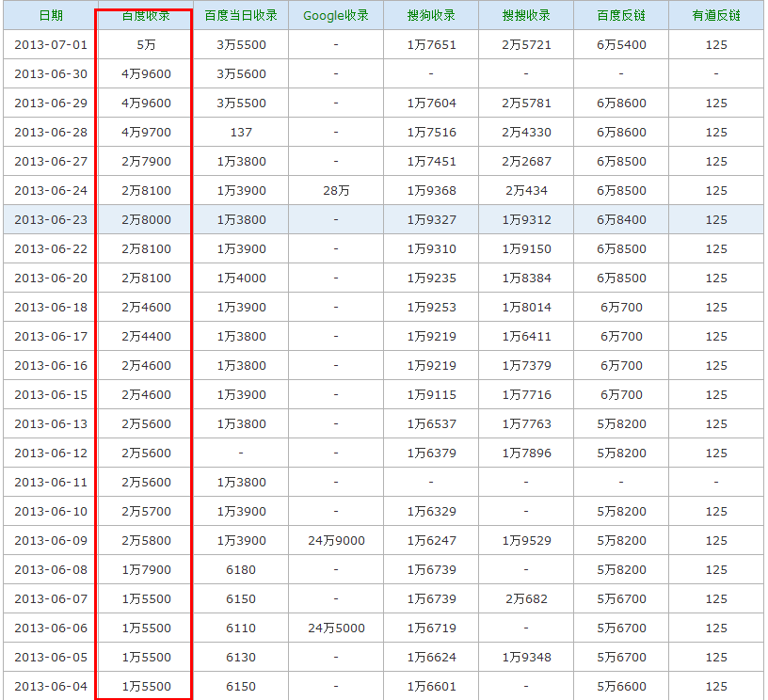Click 2万5781 in the 搜搜收录 column
768x700 pixels.
[x=526, y=103]
